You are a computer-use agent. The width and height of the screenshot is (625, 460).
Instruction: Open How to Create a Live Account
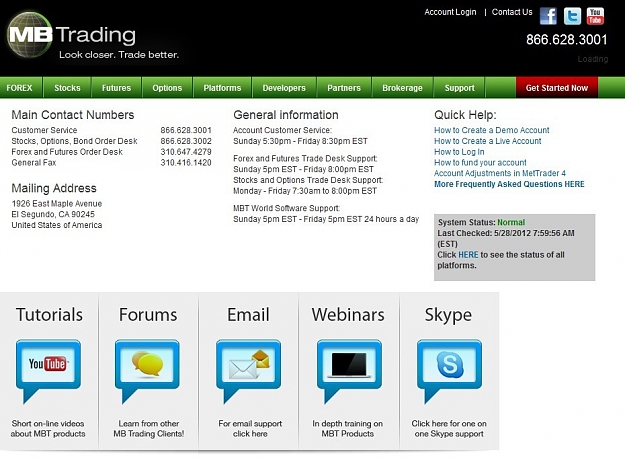tap(487, 141)
